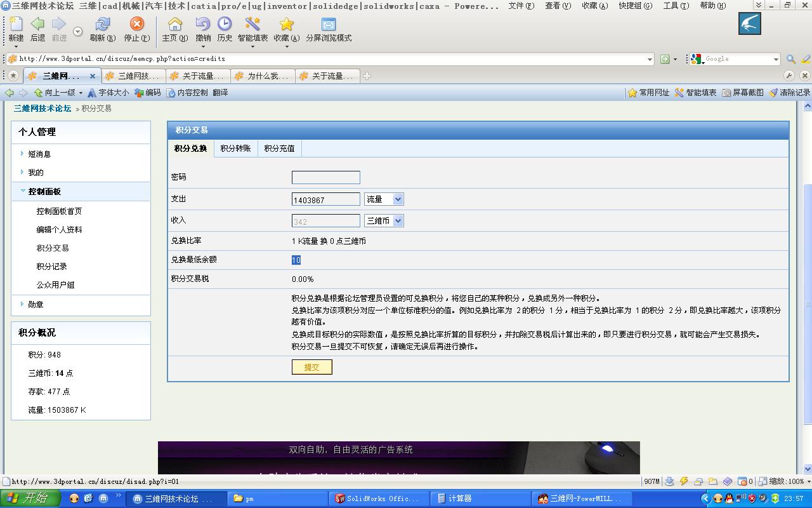Click 清除记录 clear history tool
The width and height of the screenshot is (812, 508).
[x=790, y=93]
